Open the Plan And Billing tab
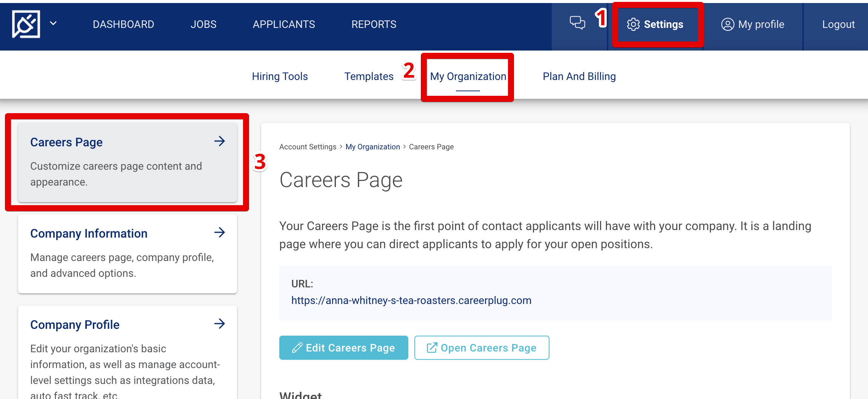 [x=579, y=76]
